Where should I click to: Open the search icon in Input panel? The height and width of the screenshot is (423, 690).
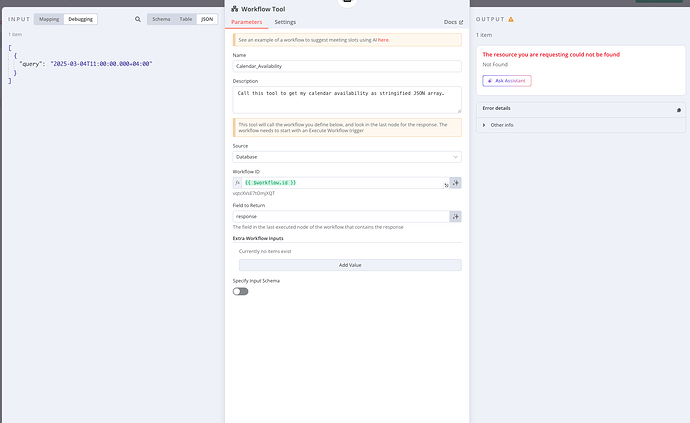pyautogui.click(x=138, y=19)
